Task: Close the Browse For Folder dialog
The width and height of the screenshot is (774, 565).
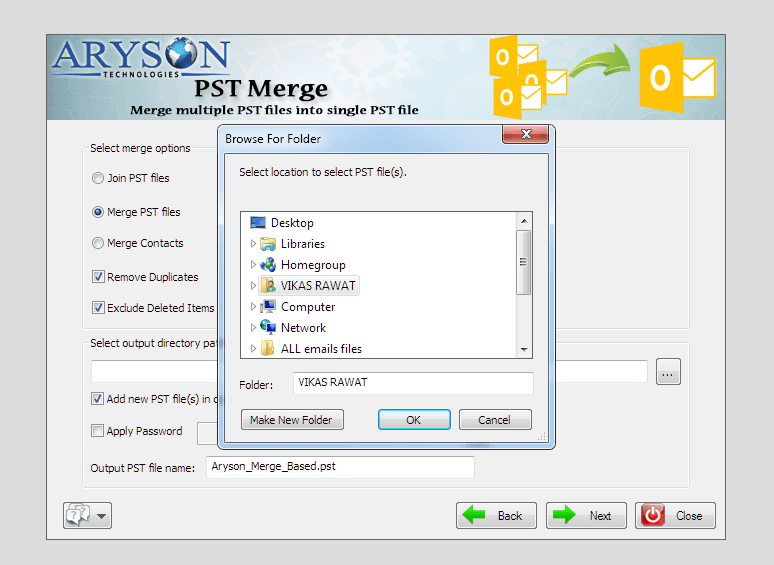Action: [525, 134]
